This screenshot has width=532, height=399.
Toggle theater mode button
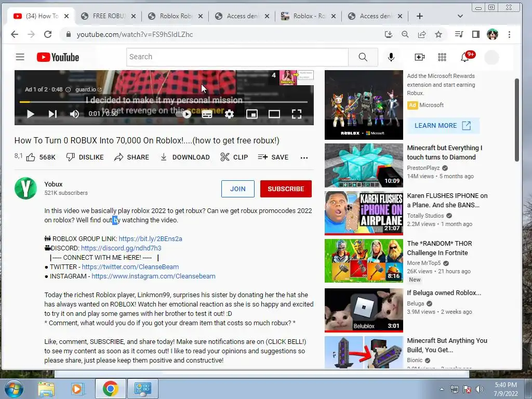[274, 114]
